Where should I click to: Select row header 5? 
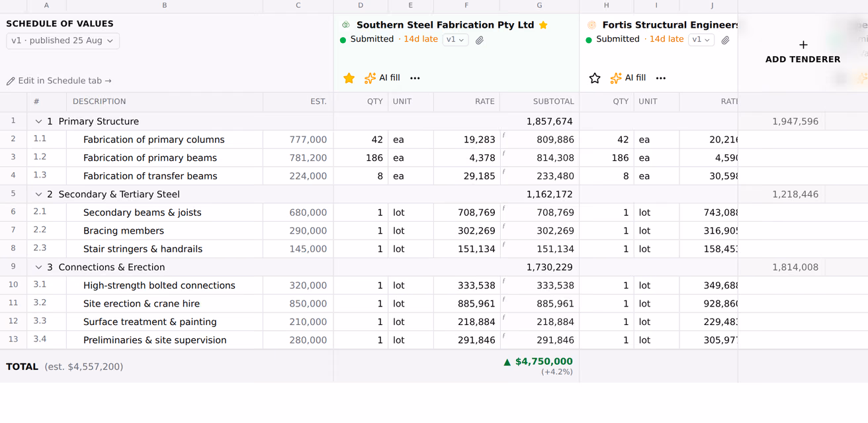[x=13, y=194]
